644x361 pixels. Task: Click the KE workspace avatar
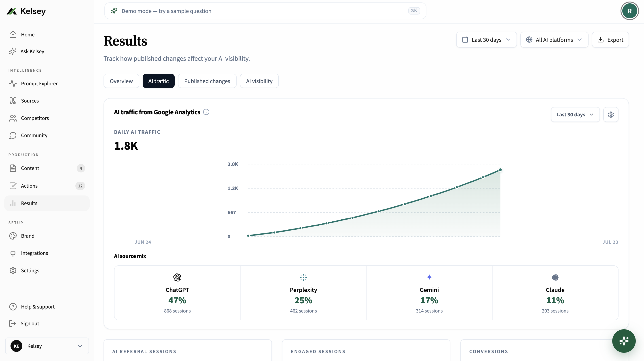[x=16, y=346]
